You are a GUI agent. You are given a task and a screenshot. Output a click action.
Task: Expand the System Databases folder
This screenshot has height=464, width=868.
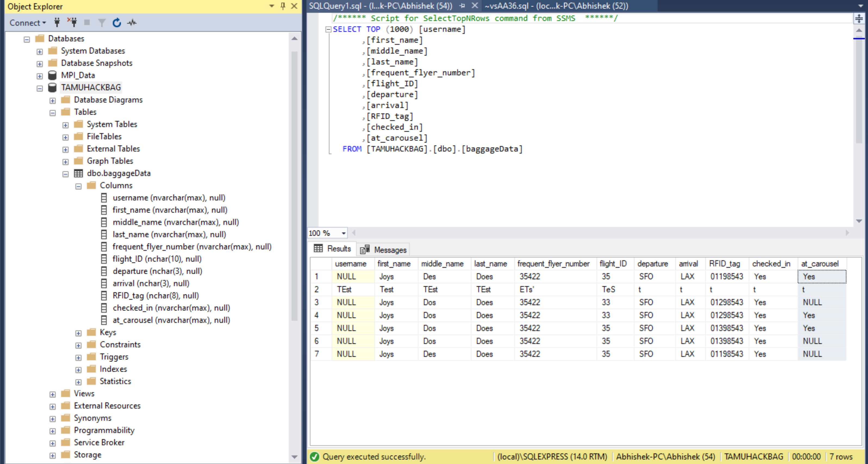click(x=40, y=52)
